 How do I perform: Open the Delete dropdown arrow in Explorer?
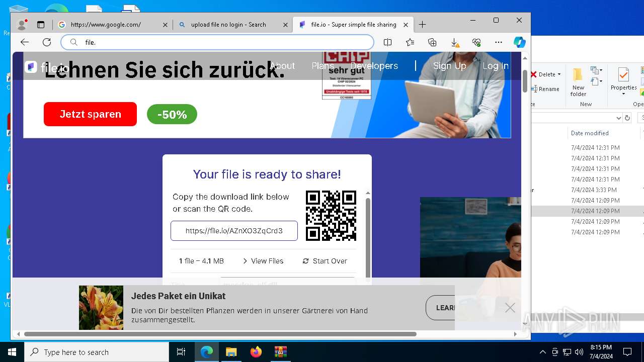559,74
